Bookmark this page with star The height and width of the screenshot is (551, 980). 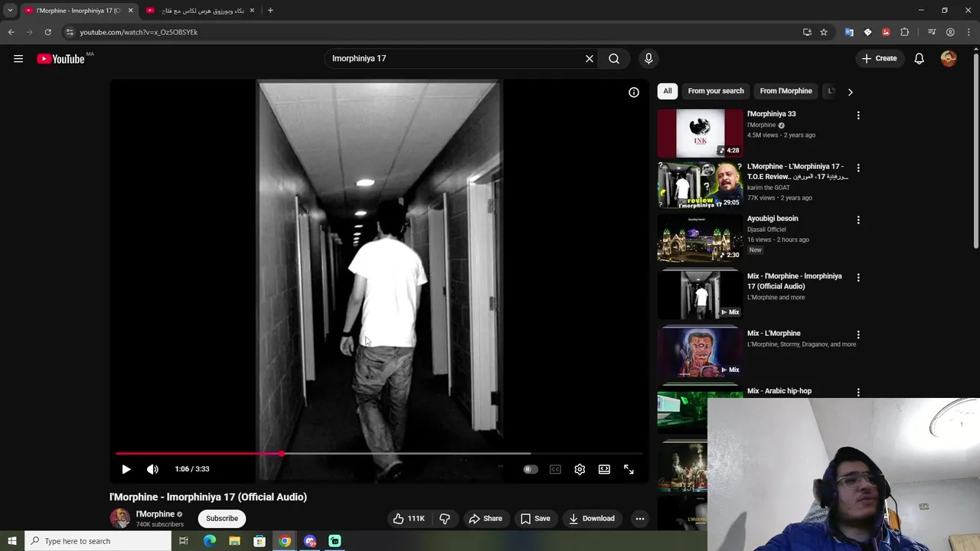(x=824, y=32)
